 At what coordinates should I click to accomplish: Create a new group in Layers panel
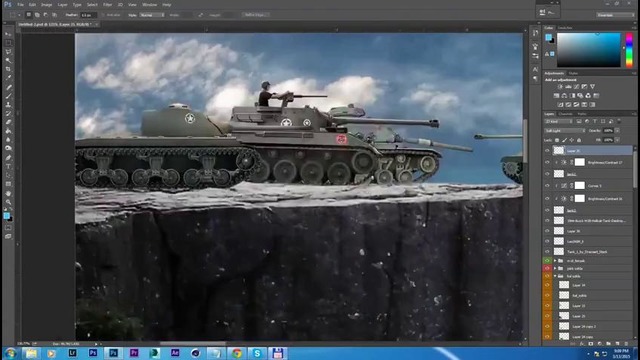[x=609, y=344]
